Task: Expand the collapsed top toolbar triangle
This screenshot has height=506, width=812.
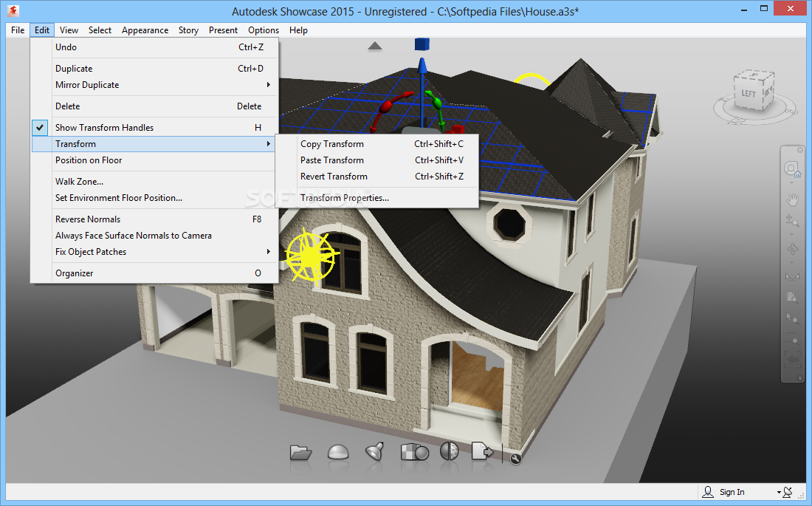Action: pos(375,46)
